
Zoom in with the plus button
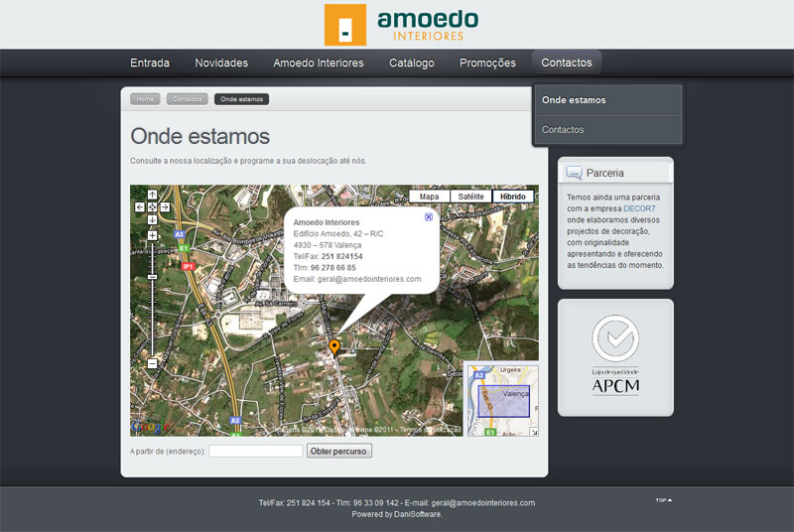(x=153, y=235)
